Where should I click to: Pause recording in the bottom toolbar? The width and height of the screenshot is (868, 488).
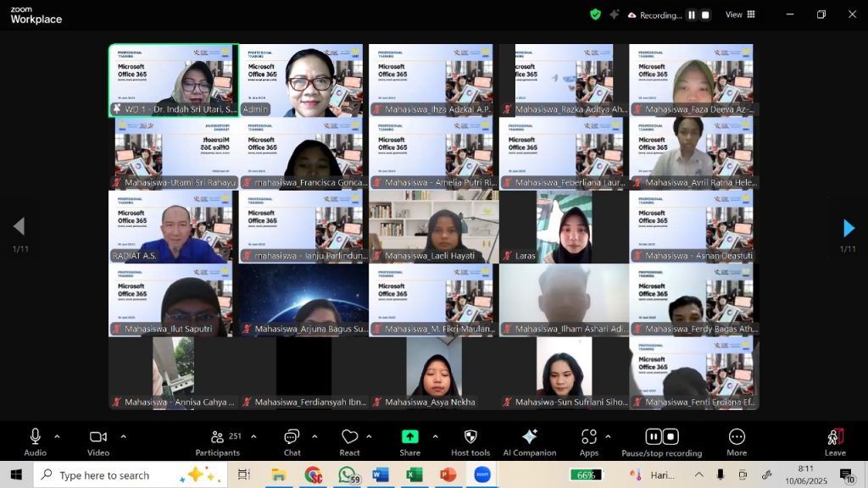(x=653, y=437)
